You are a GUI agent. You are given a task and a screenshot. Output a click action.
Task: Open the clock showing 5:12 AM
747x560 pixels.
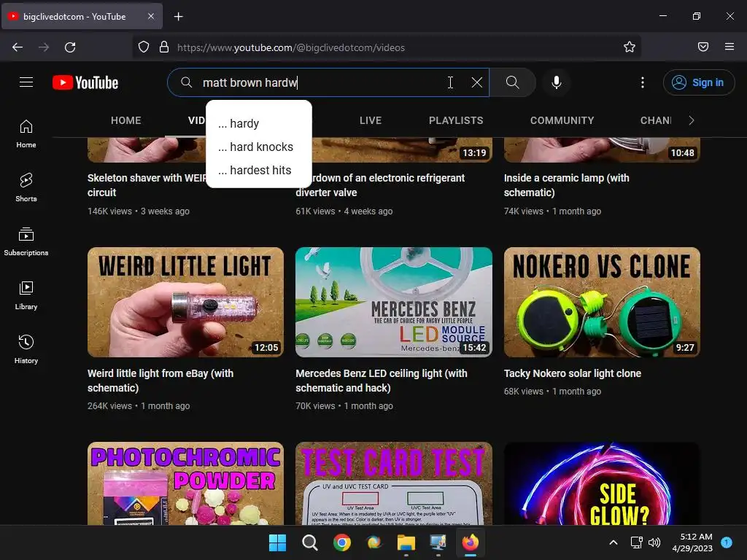(693, 542)
